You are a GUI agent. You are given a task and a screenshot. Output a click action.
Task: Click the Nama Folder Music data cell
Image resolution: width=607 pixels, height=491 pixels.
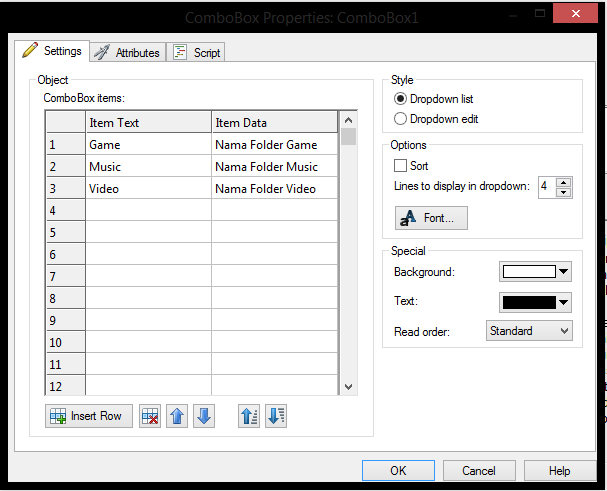[274, 167]
